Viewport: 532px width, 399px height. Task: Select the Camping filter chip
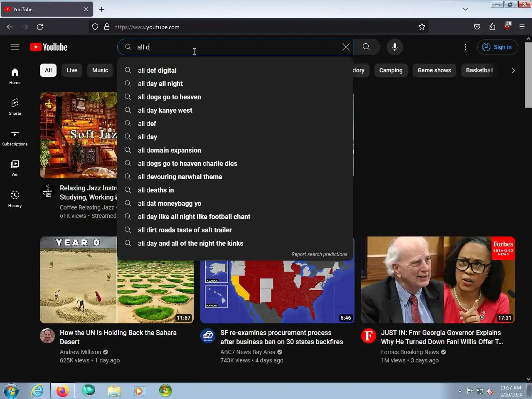pyautogui.click(x=391, y=70)
